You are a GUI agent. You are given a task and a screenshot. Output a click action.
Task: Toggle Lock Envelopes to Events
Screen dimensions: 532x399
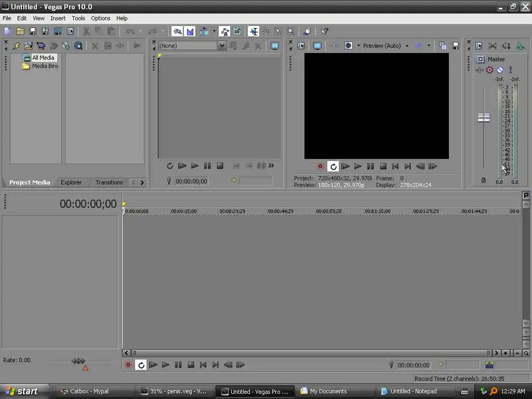224,32
